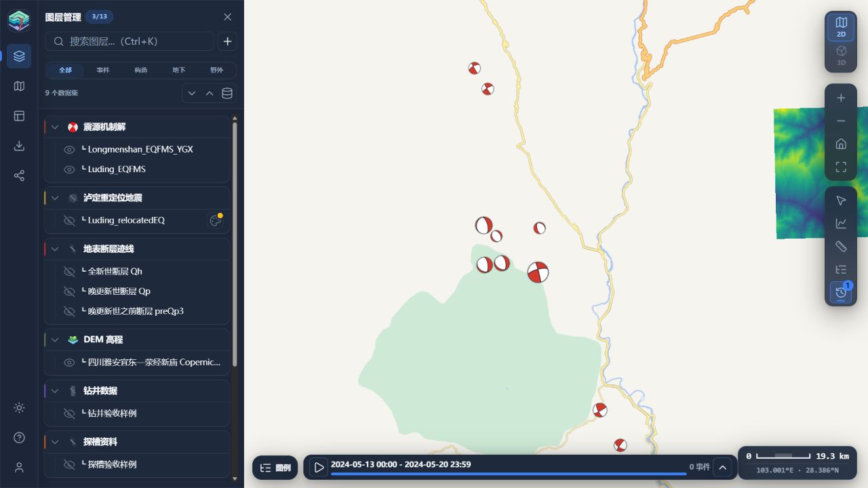868x488 pixels.
Task: Zoom in on the map with plus
Action: coord(841,98)
